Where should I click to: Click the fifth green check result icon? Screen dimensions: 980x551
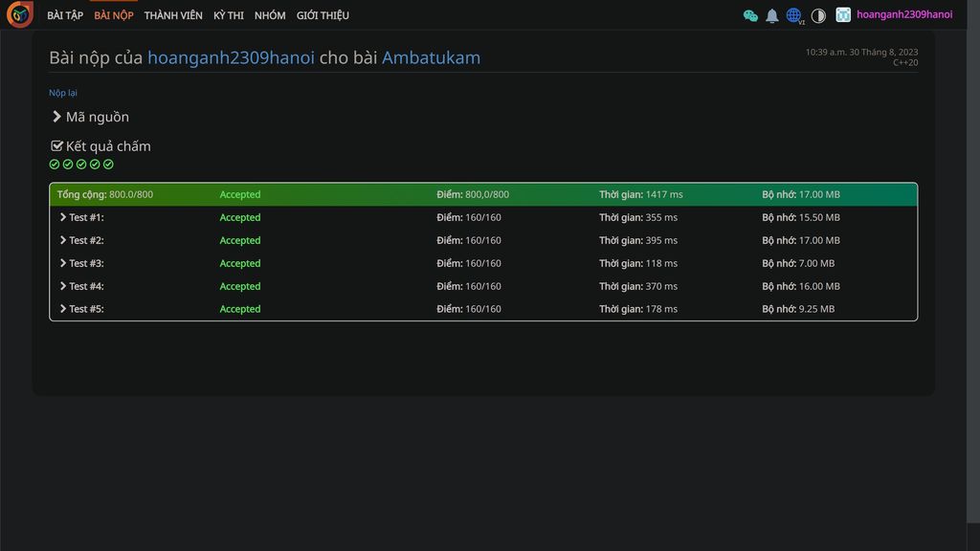click(x=109, y=165)
